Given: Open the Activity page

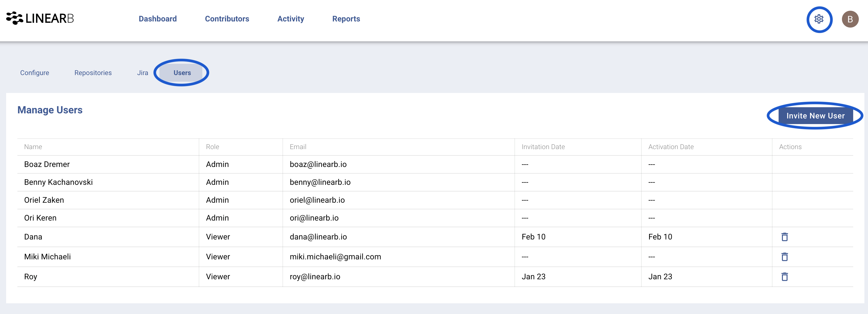Looking at the screenshot, I should (x=290, y=19).
